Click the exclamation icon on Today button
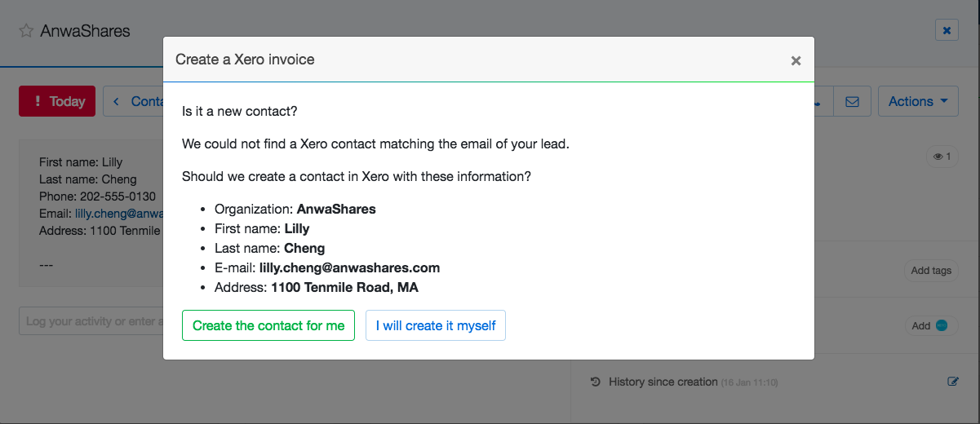Screen dimensions: 980x424 coord(37,102)
